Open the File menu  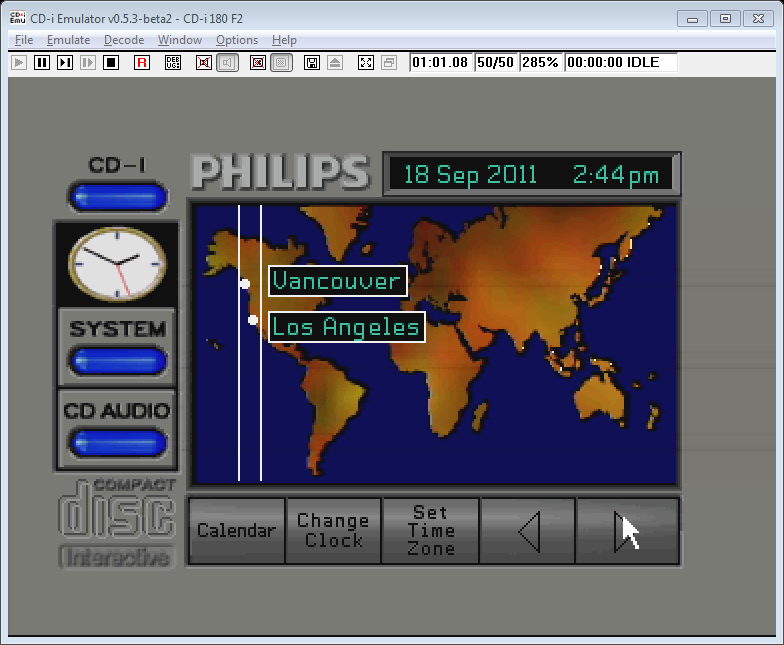click(x=24, y=40)
